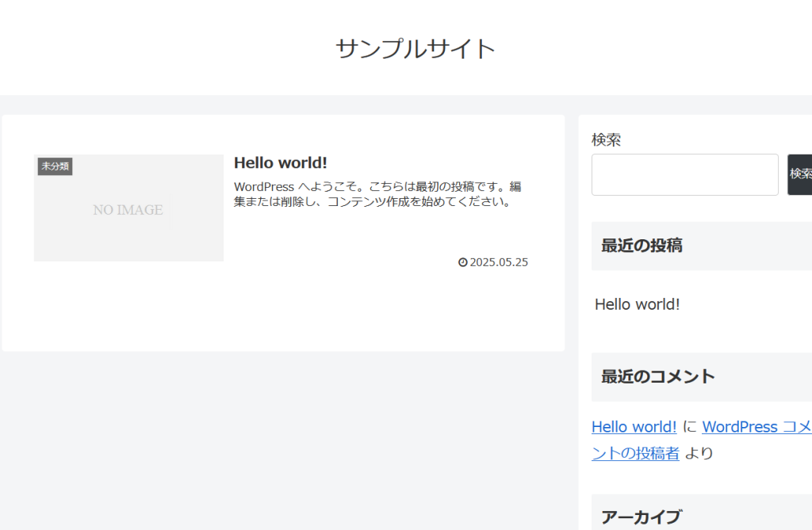812x530 pixels.
Task: Focus the search text input box
Action: [684, 174]
